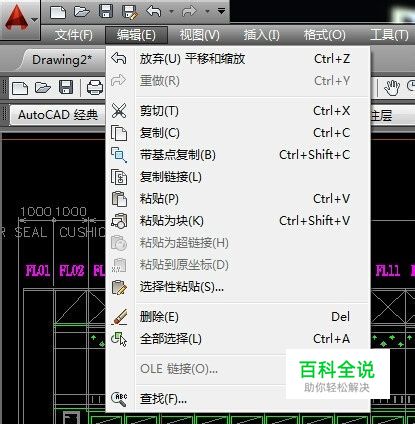Click the FL02 label in drawing
415x424 pixels.
point(72,270)
